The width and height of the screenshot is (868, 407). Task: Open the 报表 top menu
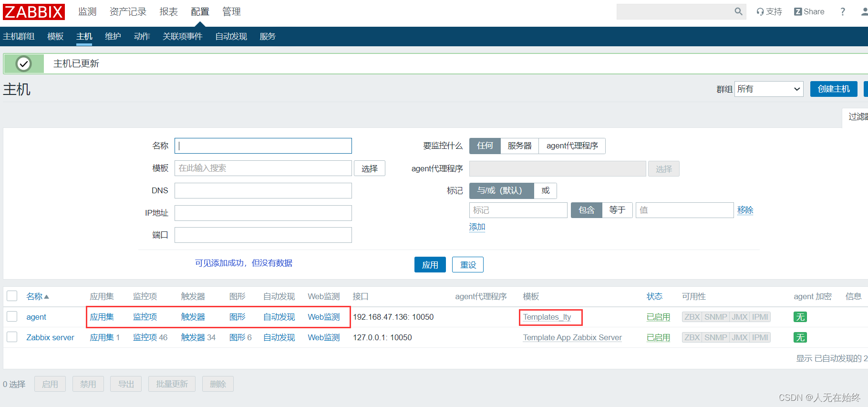pyautogui.click(x=168, y=12)
